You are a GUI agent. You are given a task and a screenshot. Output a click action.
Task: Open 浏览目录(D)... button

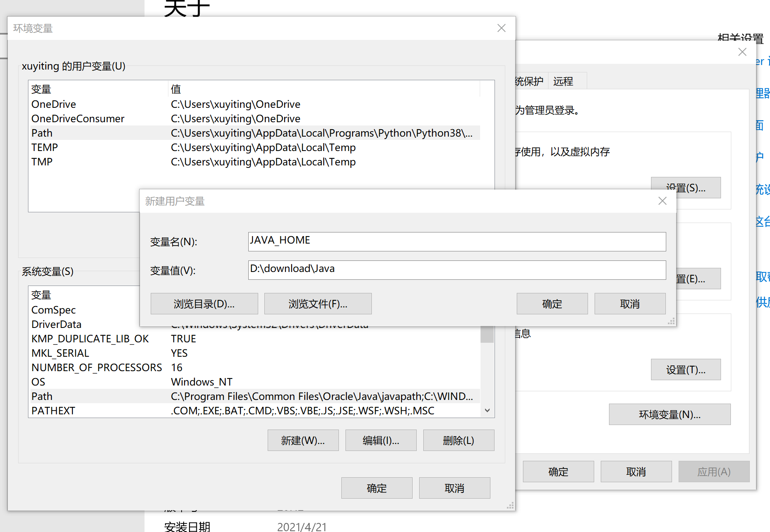point(204,304)
